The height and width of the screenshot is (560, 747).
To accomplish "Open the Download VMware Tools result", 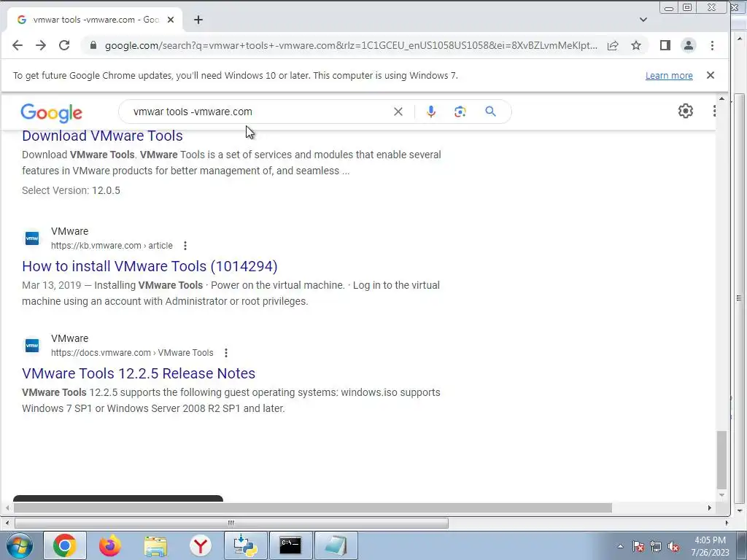I will point(102,136).
